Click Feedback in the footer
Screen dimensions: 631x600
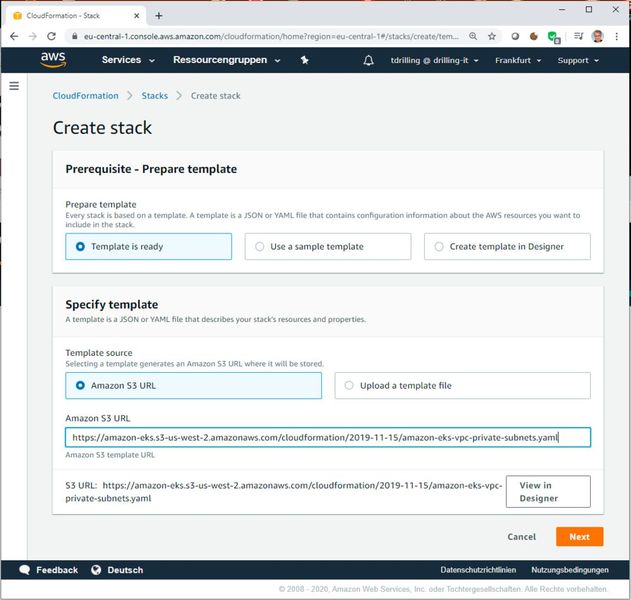pyautogui.click(x=57, y=570)
